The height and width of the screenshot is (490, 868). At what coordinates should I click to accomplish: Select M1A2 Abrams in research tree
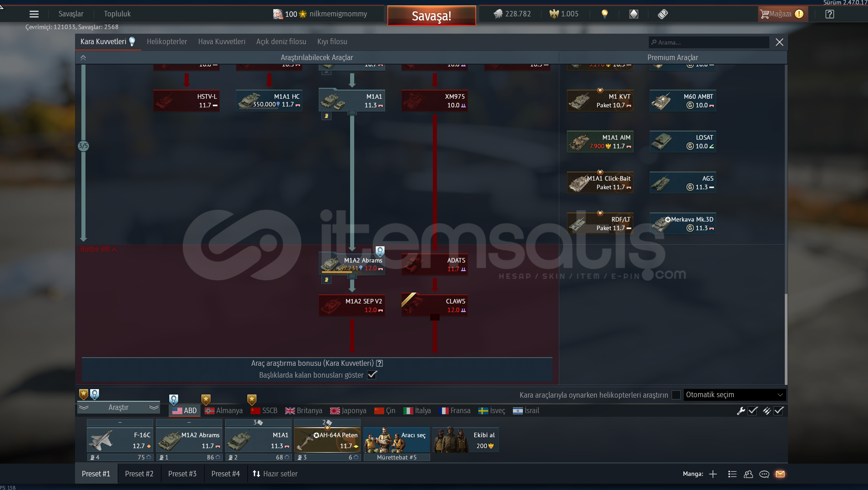click(352, 264)
